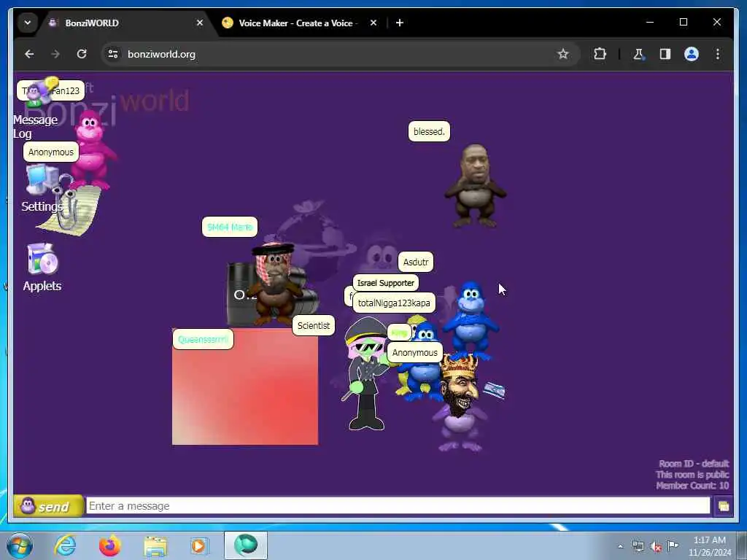The height and width of the screenshot is (560, 747).
Task: Open the tab search dropdown arrow
Action: point(28,23)
